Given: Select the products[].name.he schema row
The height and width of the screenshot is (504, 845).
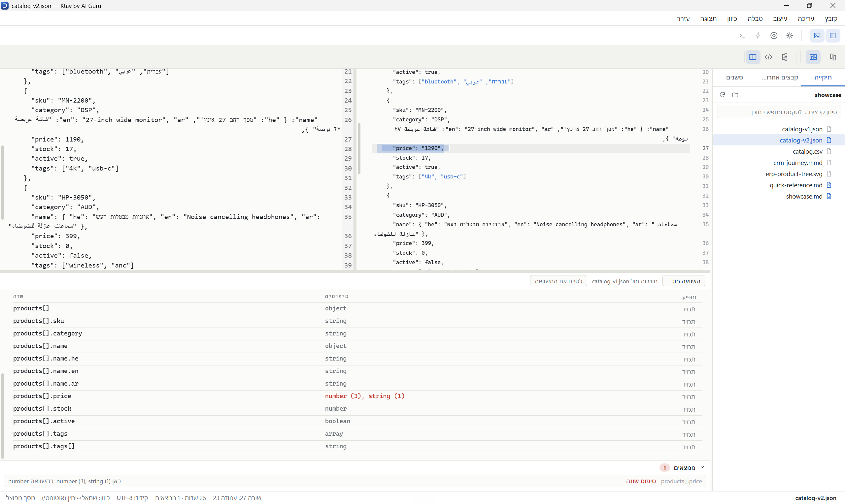Looking at the screenshot, I should [x=357, y=359].
